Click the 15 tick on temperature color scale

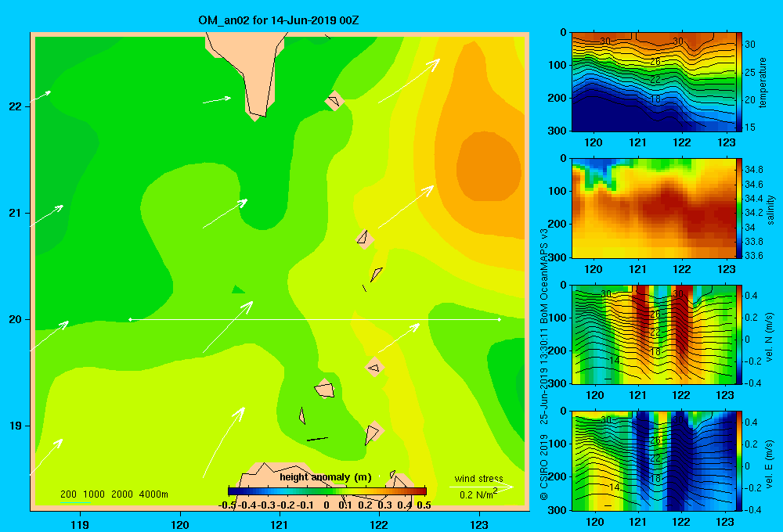pyautogui.click(x=750, y=128)
